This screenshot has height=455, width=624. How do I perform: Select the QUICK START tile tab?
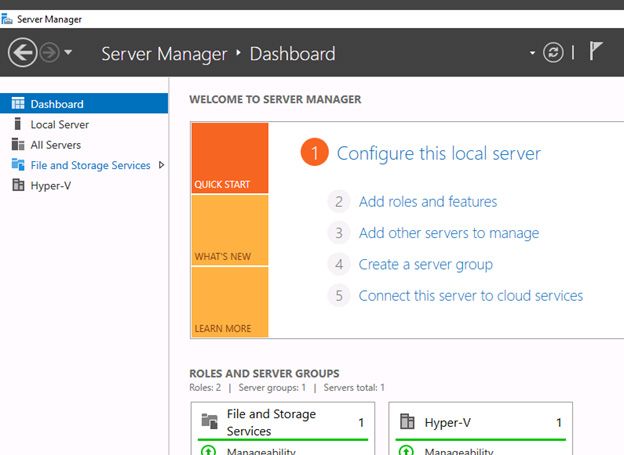coord(229,158)
